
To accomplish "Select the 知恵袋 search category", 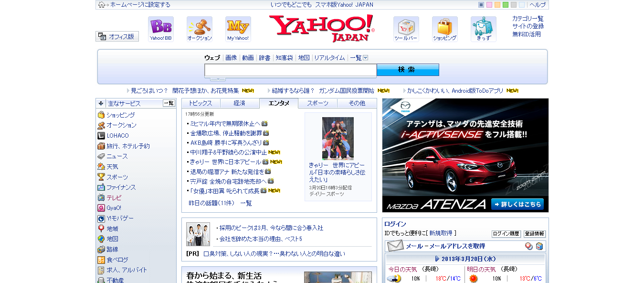I will pyautogui.click(x=284, y=58).
